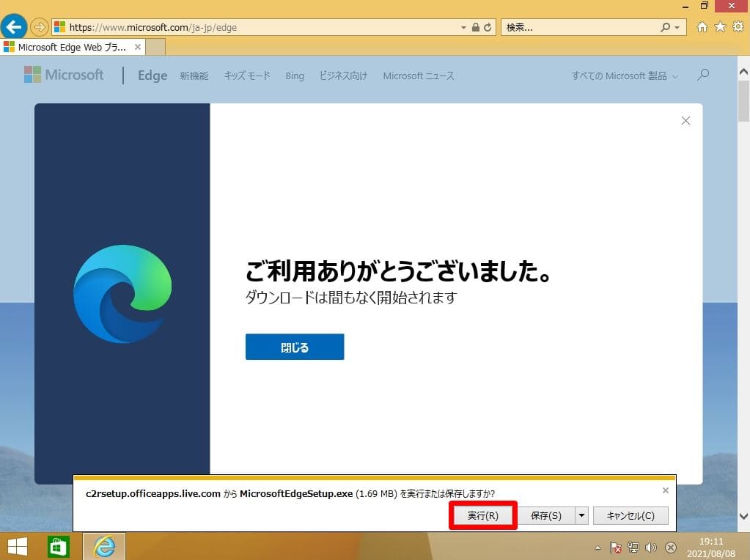This screenshot has height=560, width=750.
Task: Open the ビジネス向け menu item
Action: coord(343,75)
